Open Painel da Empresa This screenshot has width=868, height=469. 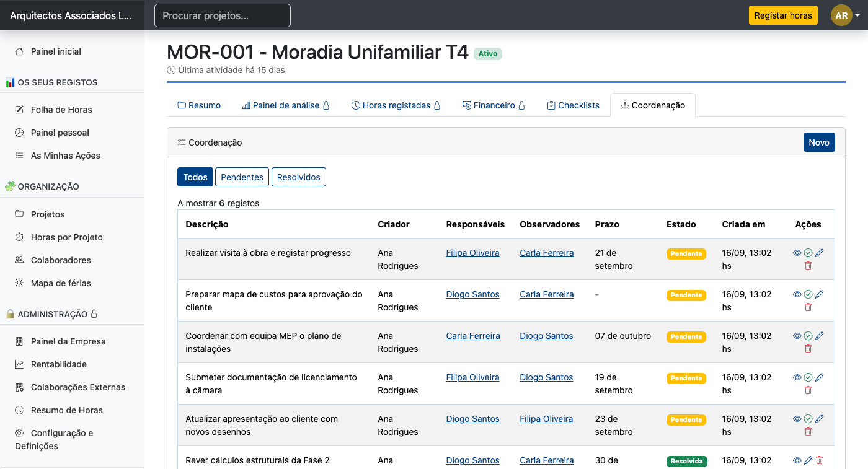[68, 341]
